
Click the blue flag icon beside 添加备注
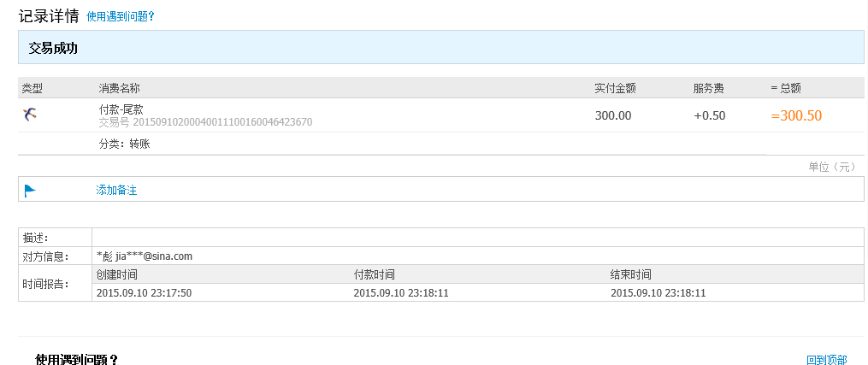[x=30, y=191]
